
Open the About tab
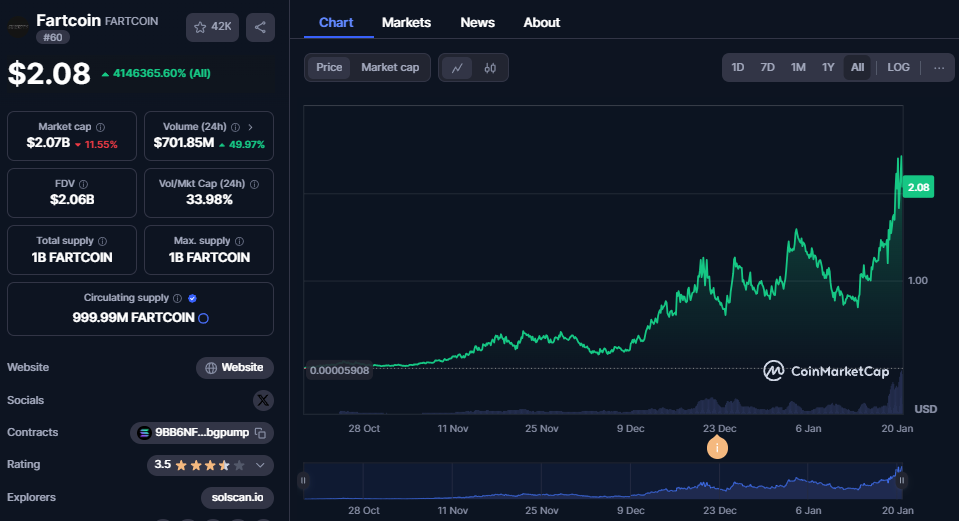(541, 23)
